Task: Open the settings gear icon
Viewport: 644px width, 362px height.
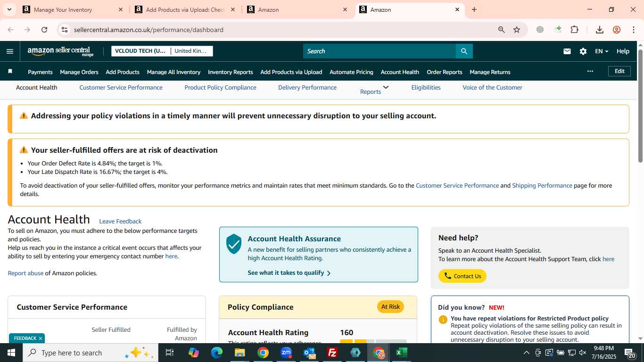Action: coord(583,51)
